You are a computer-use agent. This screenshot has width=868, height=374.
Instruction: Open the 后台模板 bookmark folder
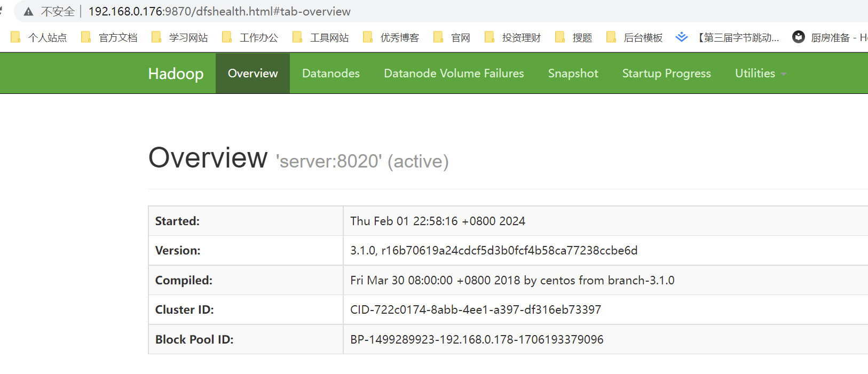(635, 37)
